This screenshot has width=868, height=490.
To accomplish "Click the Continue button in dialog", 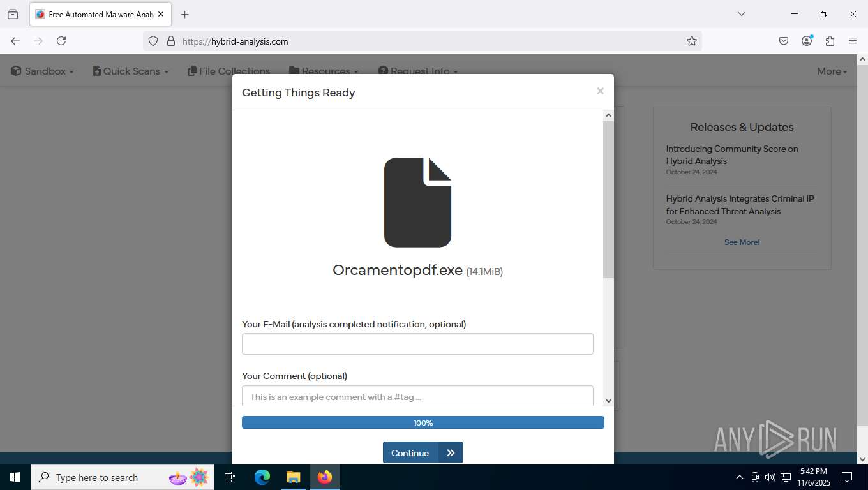I will 423,452.
